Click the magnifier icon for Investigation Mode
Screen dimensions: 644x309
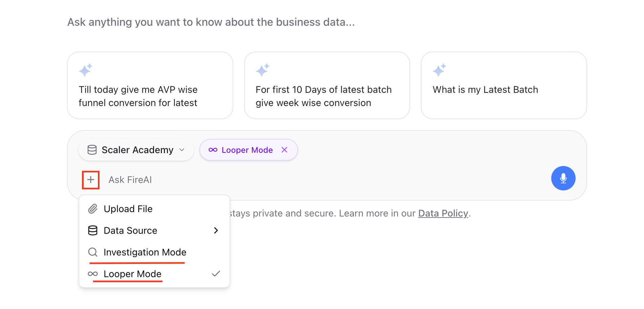coord(93,252)
